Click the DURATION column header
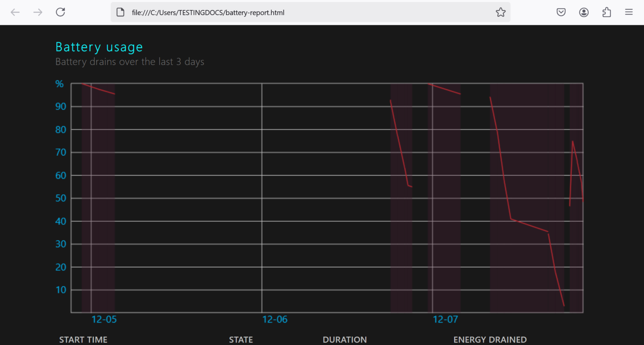Screen dimensions: 644x345 [345, 340]
